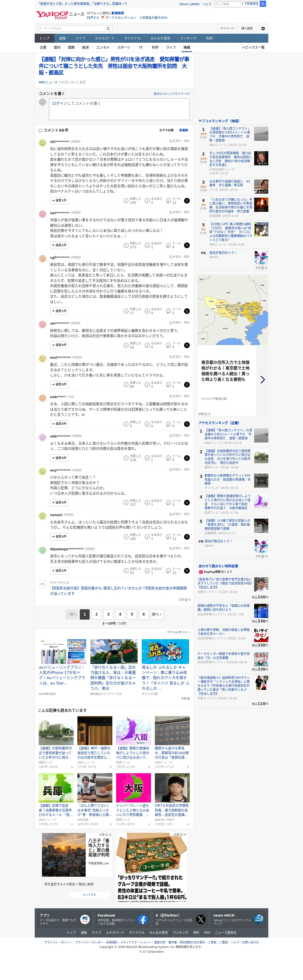
Task: Toggle うーん on shi's comment
Action: pos(174,201)
